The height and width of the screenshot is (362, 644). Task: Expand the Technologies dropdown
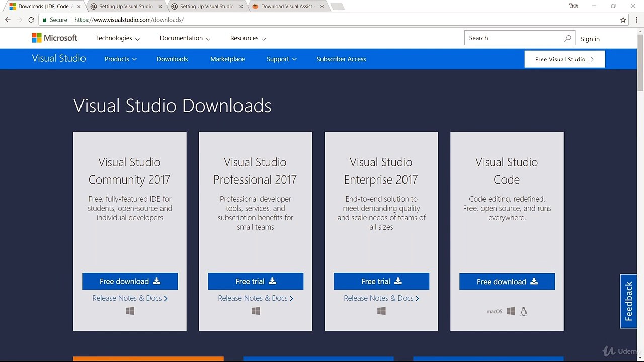point(118,38)
